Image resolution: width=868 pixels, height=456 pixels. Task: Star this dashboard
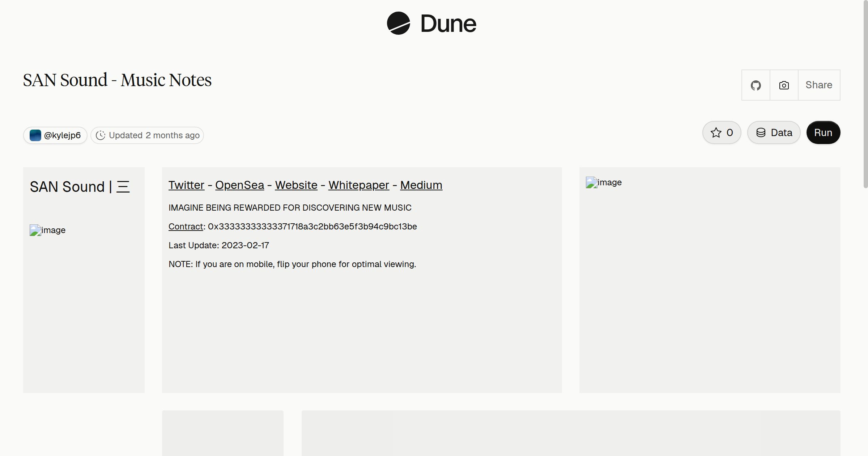pos(722,132)
